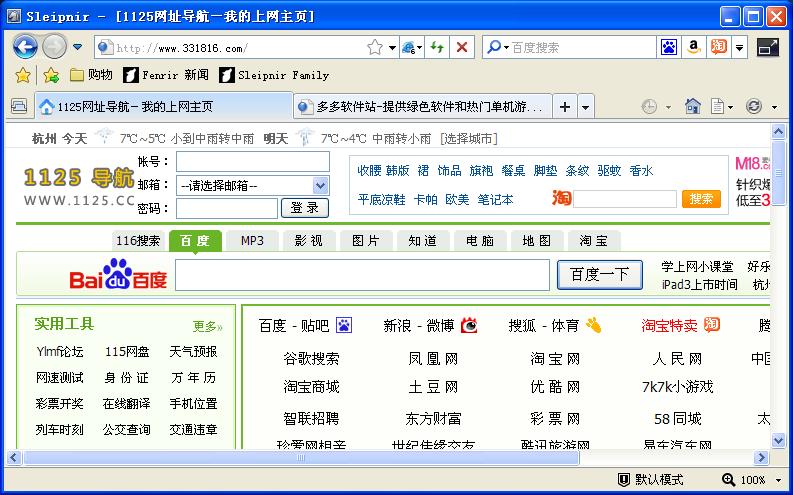This screenshot has width=793, height=495.
Task: Select the MP3 search tab
Action: tap(252, 241)
